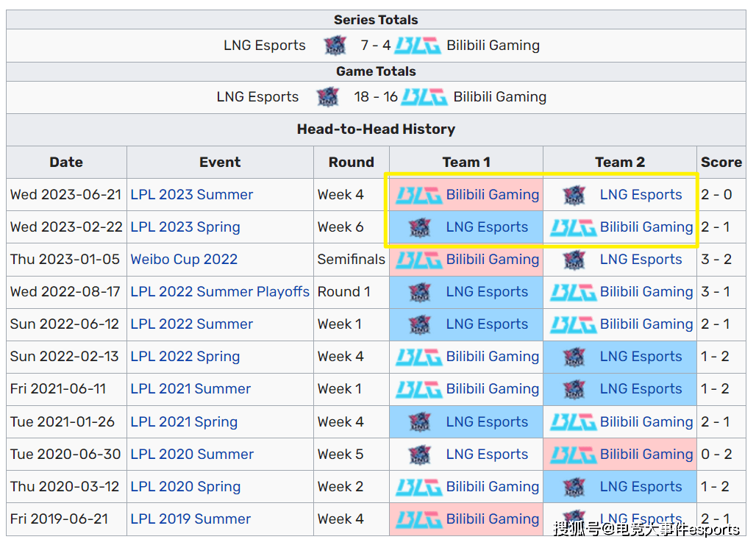Click the BLG logo in Game Totals row

click(x=424, y=97)
